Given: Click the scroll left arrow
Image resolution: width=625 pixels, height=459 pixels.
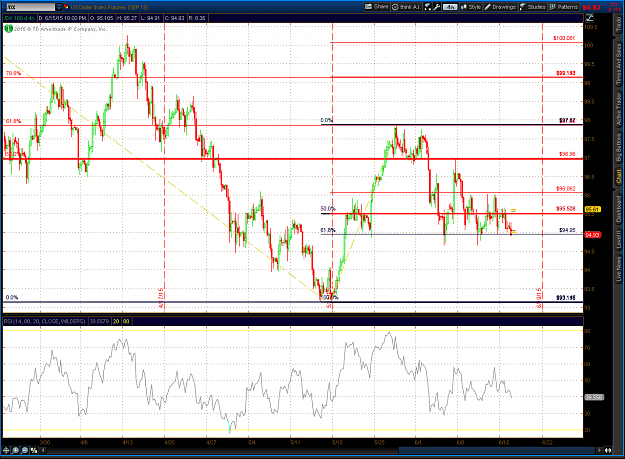Looking at the screenshot, I should click(43, 450).
